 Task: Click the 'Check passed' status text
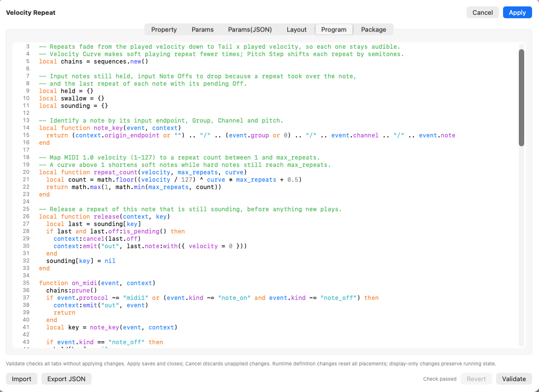pyautogui.click(x=439, y=379)
